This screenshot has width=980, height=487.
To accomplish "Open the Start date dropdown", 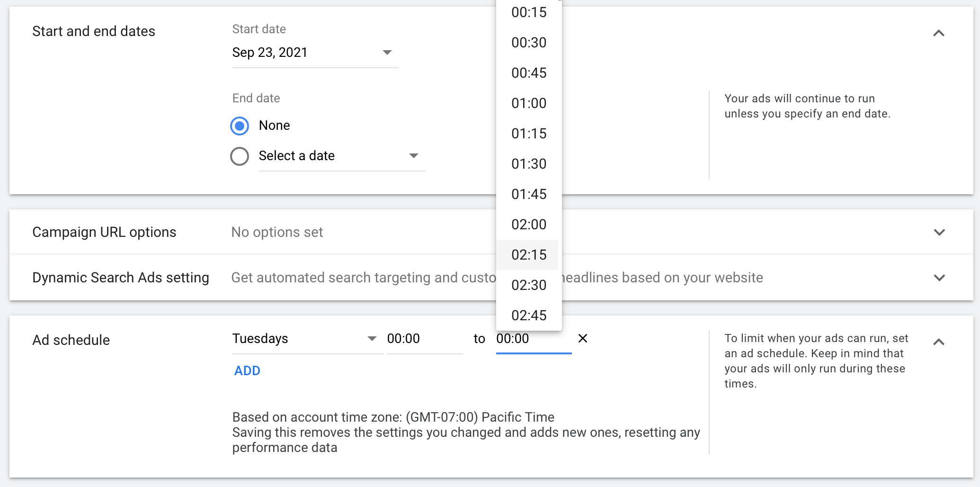I will [387, 53].
